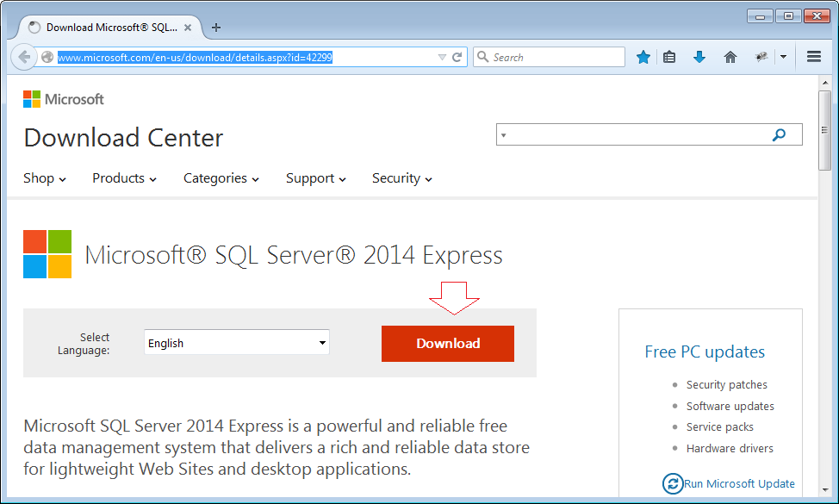Go to the browser home page icon
This screenshot has height=504, width=839.
[x=730, y=57]
